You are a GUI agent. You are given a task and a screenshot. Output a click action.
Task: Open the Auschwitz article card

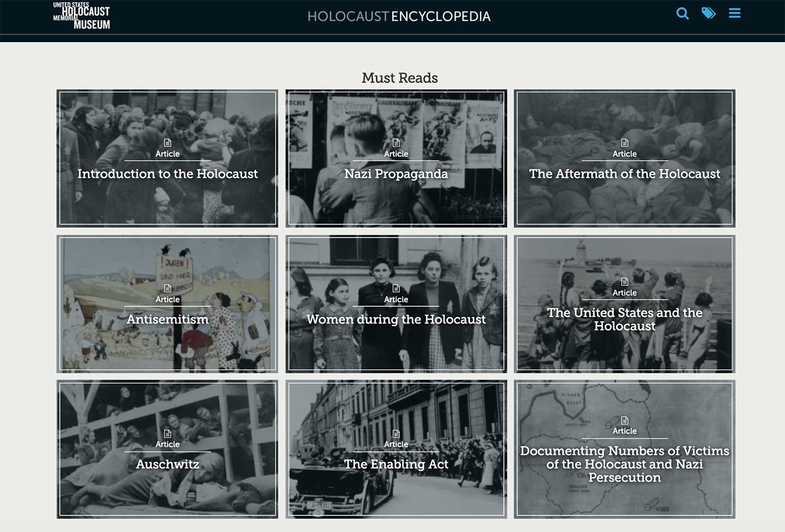(168, 464)
